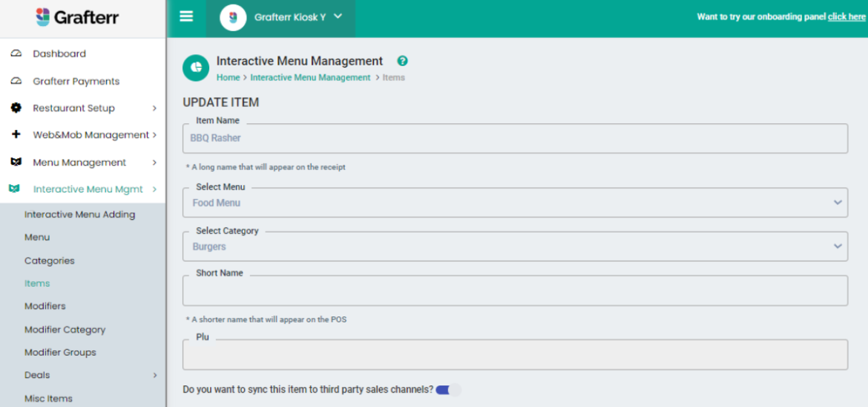868x407 pixels.
Task: Click the Grafterr Payments gauge icon
Action: [x=16, y=81]
